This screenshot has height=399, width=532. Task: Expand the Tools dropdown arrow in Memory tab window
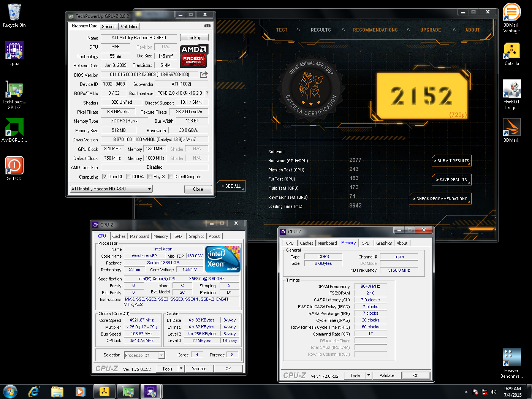pos(369,375)
